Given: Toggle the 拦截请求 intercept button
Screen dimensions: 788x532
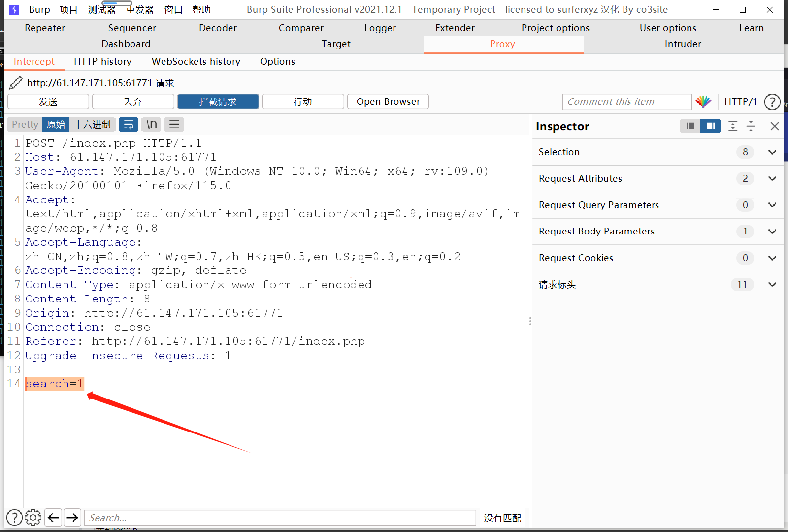Looking at the screenshot, I should [x=218, y=101].
